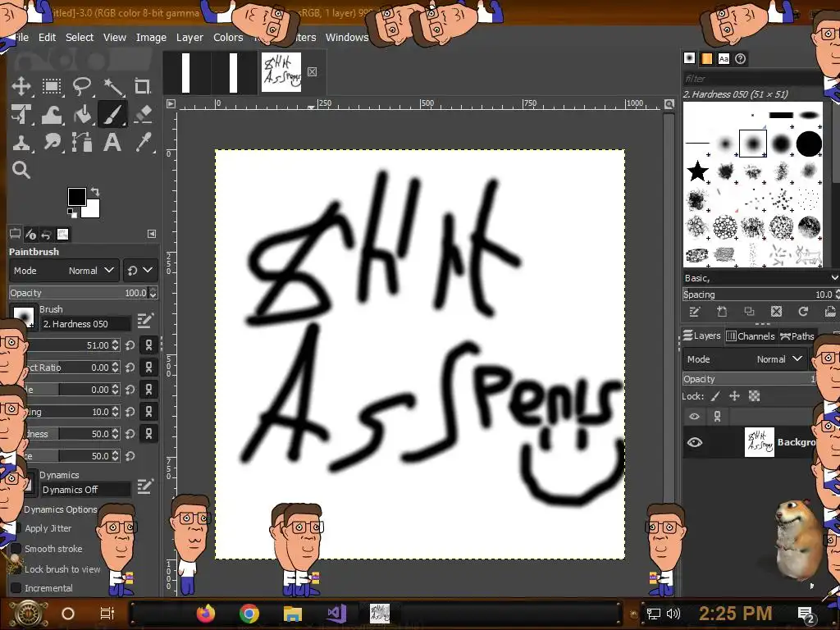
Task: Refresh the brushes list
Action: click(802, 311)
